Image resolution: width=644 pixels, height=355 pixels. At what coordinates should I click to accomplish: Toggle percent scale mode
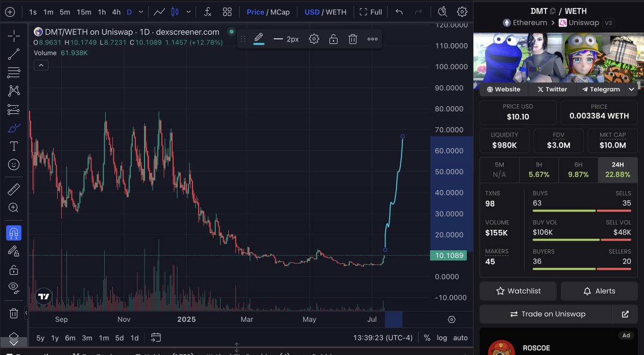427,338
